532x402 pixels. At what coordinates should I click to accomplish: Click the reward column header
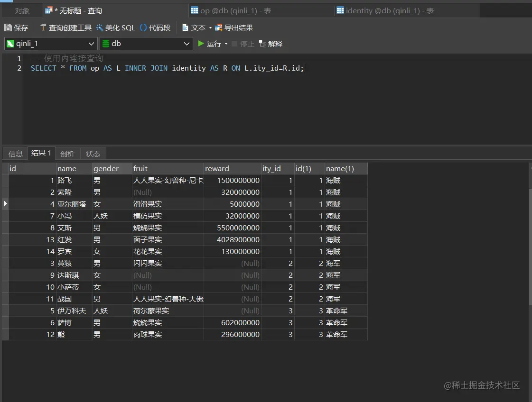coord(233,168)
